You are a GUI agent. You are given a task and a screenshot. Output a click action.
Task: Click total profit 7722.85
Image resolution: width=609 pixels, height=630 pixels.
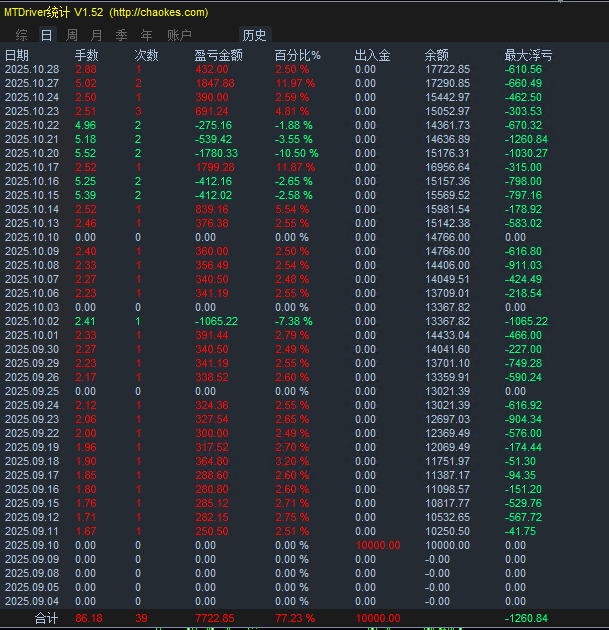pyautogui.click(x=215, y=618)
